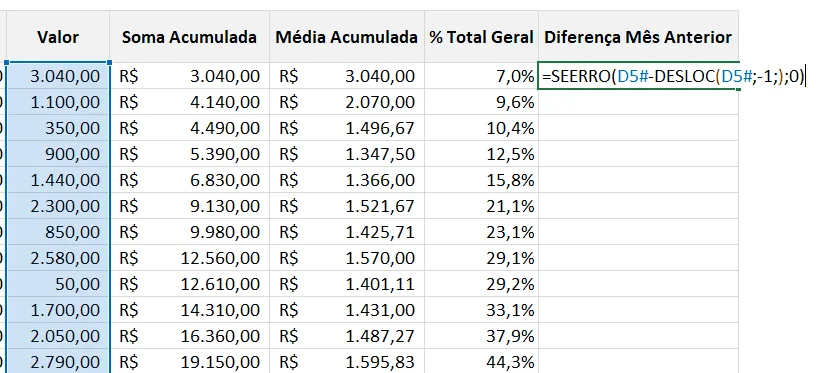Select Soma Acumulada cell with 9.980,00
This screenshot has width=816, height=373.
189,232
